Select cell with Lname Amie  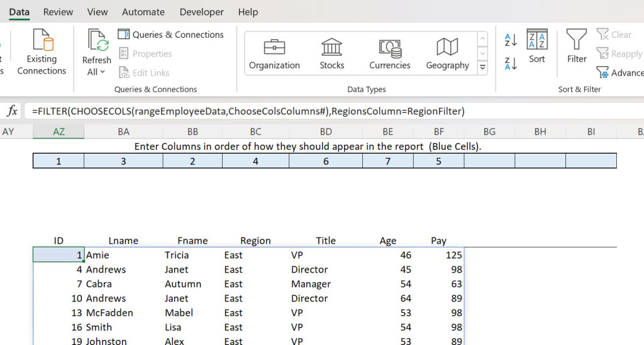pos(124,255)
